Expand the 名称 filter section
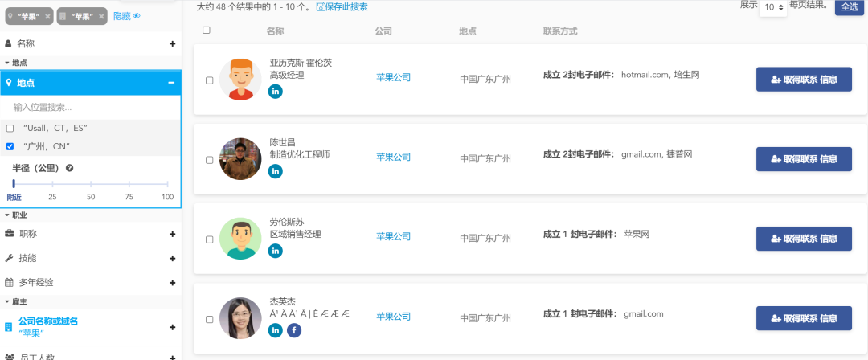Viewport: 868px width, 360px height. 172,44
